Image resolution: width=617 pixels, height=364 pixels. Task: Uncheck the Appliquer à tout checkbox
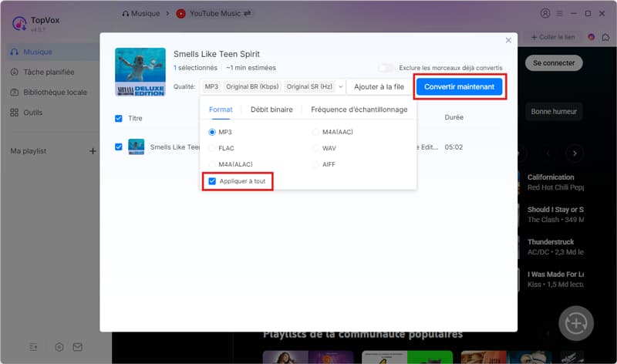pyautogui.click(x=213, y=181)
